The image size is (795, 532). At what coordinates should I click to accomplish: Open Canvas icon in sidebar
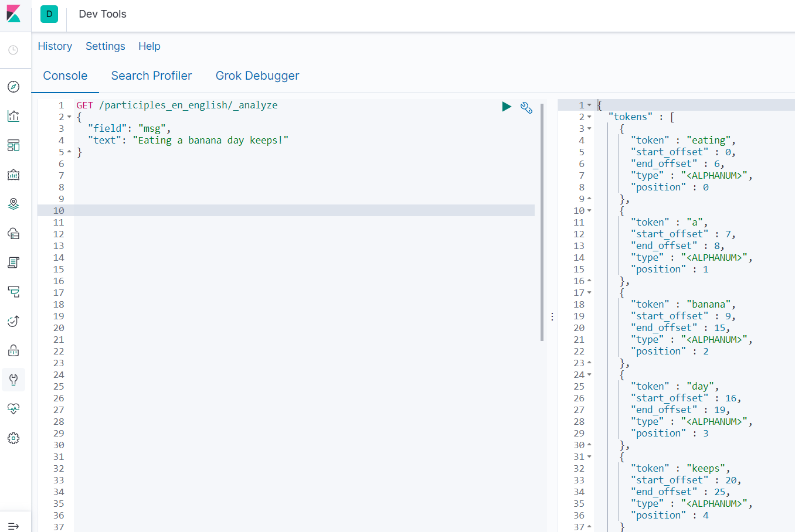(13, 175)
